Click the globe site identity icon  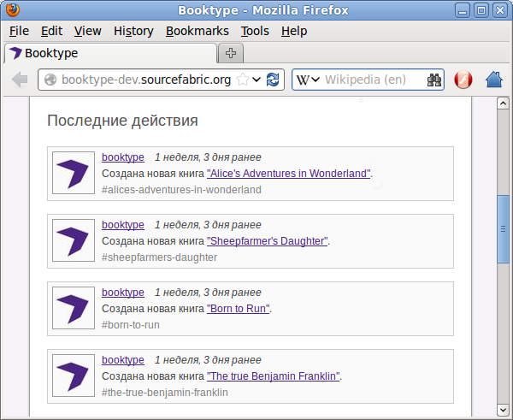[x=50, y=80]
